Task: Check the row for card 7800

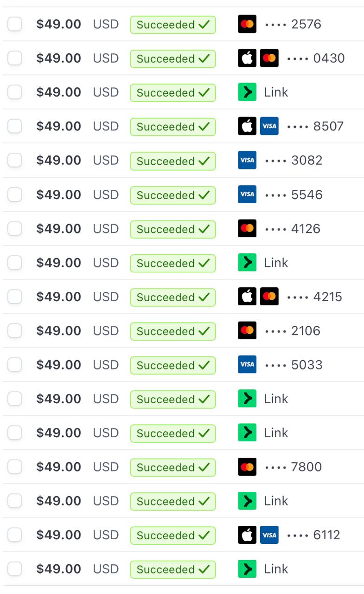Action: point(15,467)
